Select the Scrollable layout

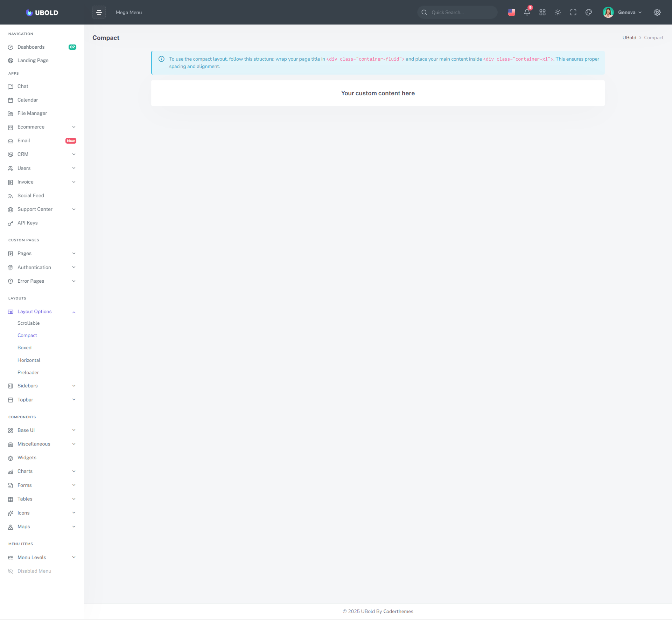pos(28,323)
